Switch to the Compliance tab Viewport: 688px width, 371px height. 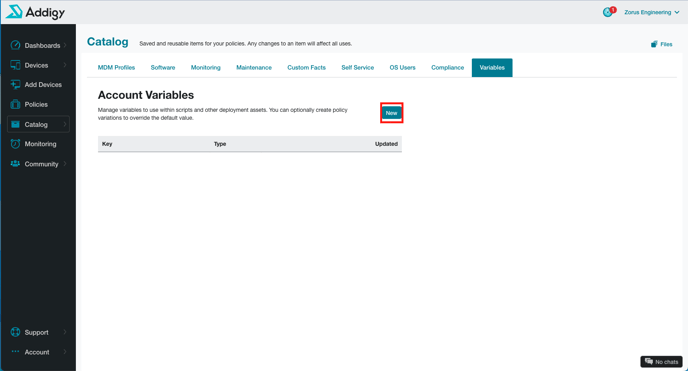pyautogui.click(x=448, y=68)
